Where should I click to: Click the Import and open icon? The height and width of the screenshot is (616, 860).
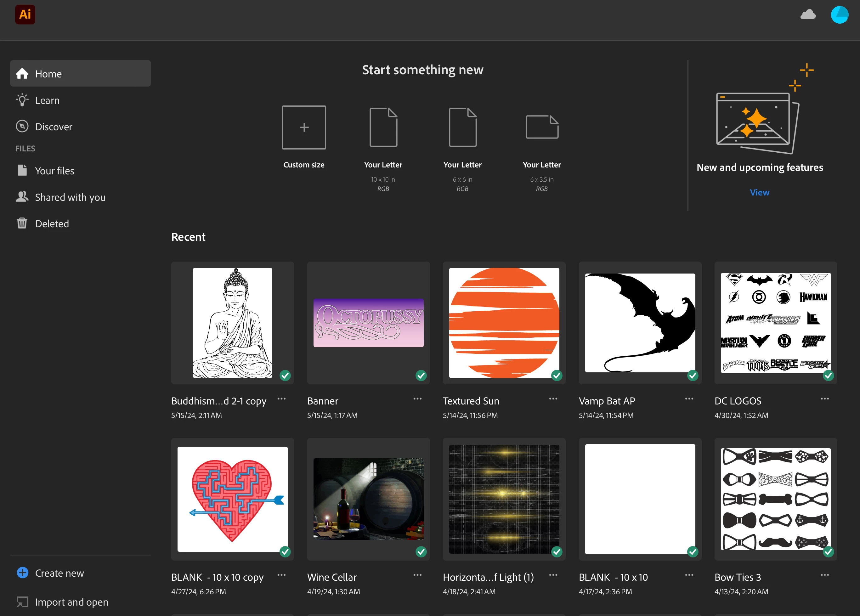(x=22, y=602)
